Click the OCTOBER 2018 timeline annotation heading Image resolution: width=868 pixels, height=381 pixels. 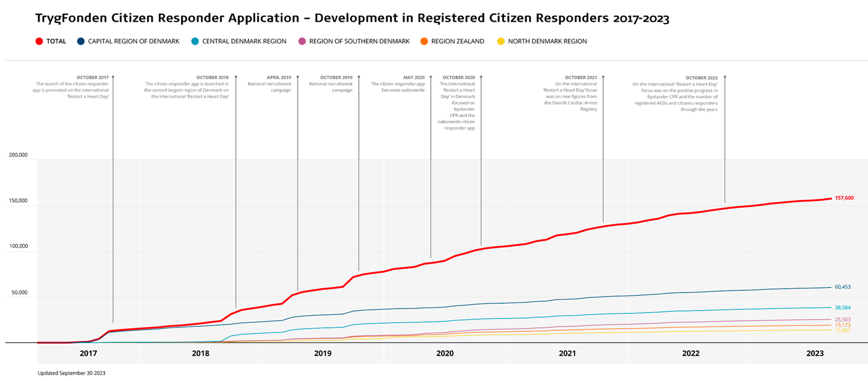tap(213, 77)
